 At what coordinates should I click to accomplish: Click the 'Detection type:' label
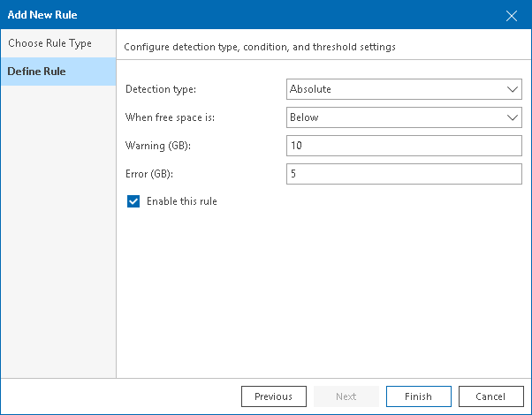point(161,89)
